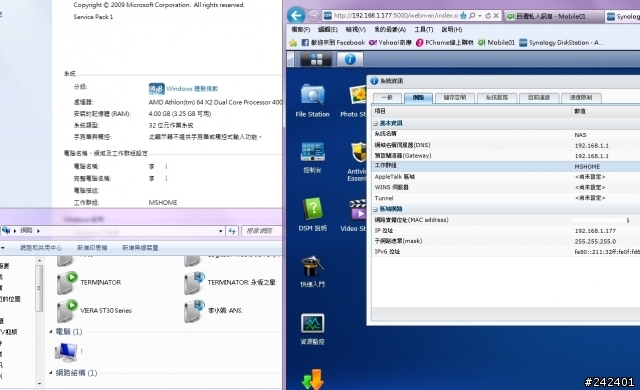Open the 我的最愛(A) favorites menu
This screenshot has width=640, height=390.
(390, 29)
